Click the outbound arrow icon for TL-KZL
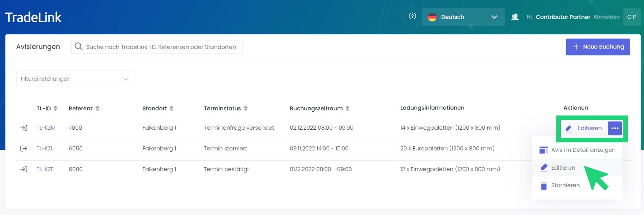 [24, 148]
